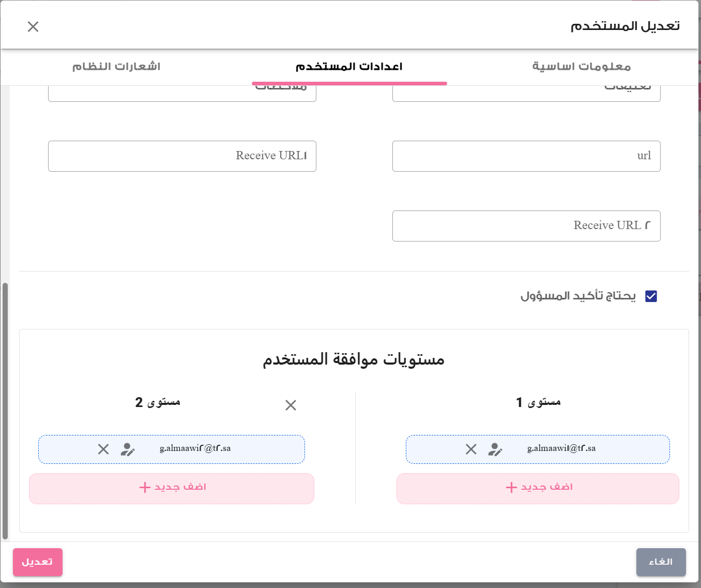Click plus icon in level 1 اضف جديد

coord(511,487)
